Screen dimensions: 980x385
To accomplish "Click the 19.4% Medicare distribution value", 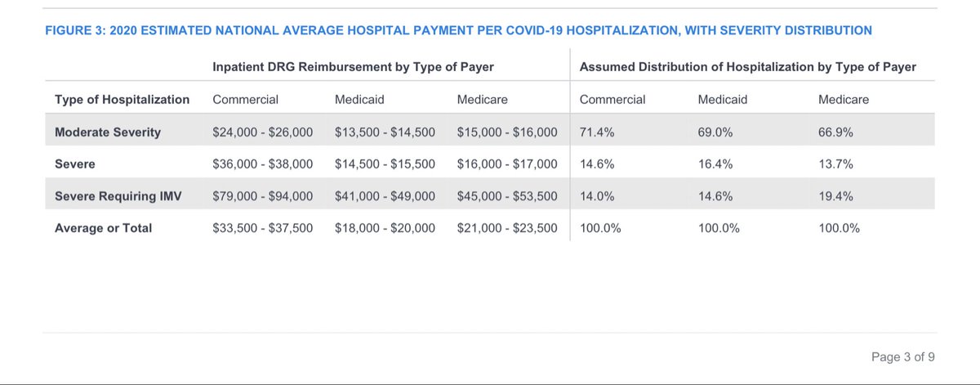I will click(x=835, y=196).
